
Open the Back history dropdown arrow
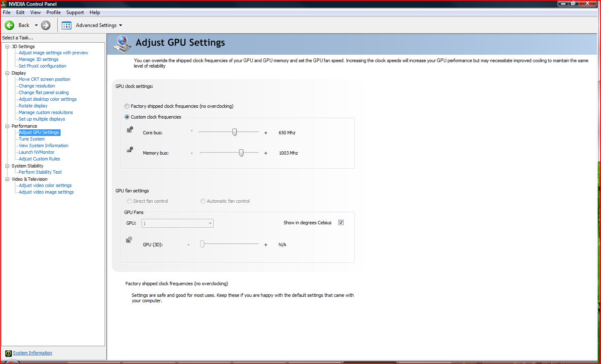[x=36, y=25]
